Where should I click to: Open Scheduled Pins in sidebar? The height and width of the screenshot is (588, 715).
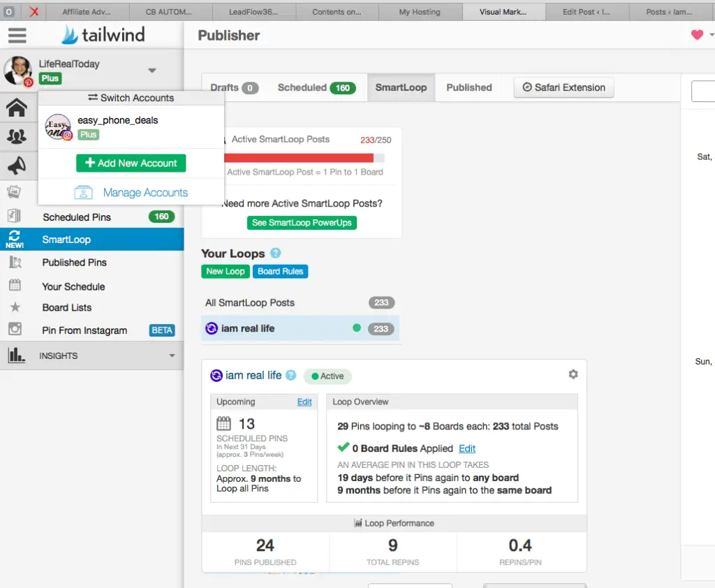77,217
